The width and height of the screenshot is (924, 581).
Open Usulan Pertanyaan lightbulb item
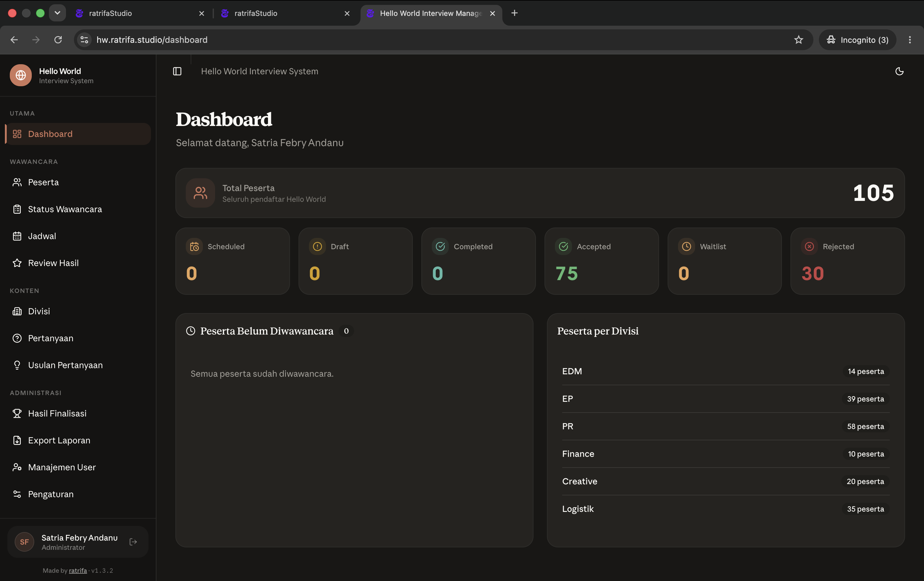click(x=78, y=365)
